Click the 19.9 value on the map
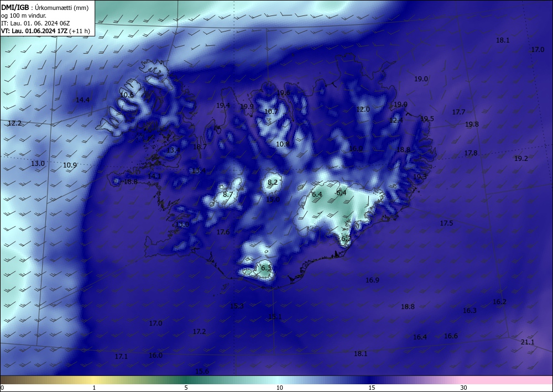The height and width of the screenshot is (392, 553). click(x=247, y=107)
